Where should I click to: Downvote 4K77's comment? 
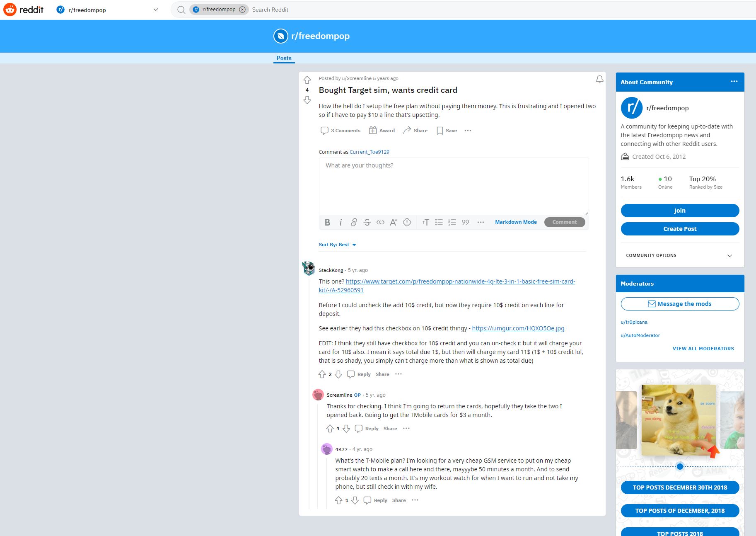click(355, 500)
